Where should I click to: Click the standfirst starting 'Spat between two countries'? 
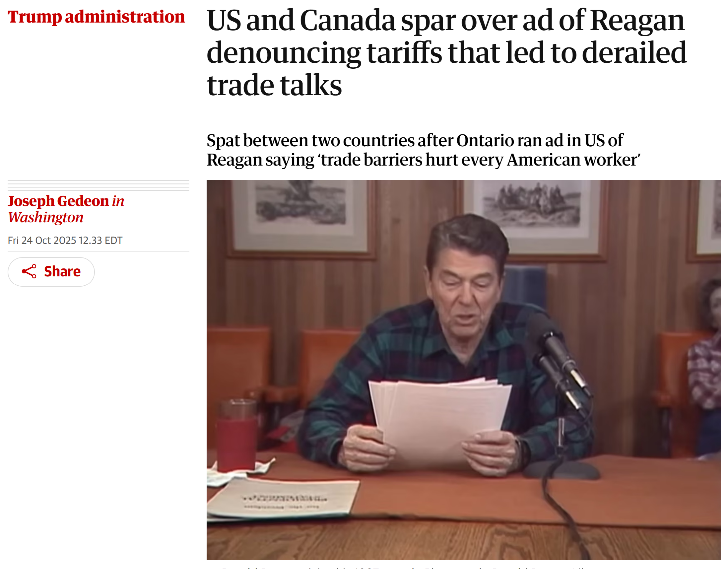(423, 150)
